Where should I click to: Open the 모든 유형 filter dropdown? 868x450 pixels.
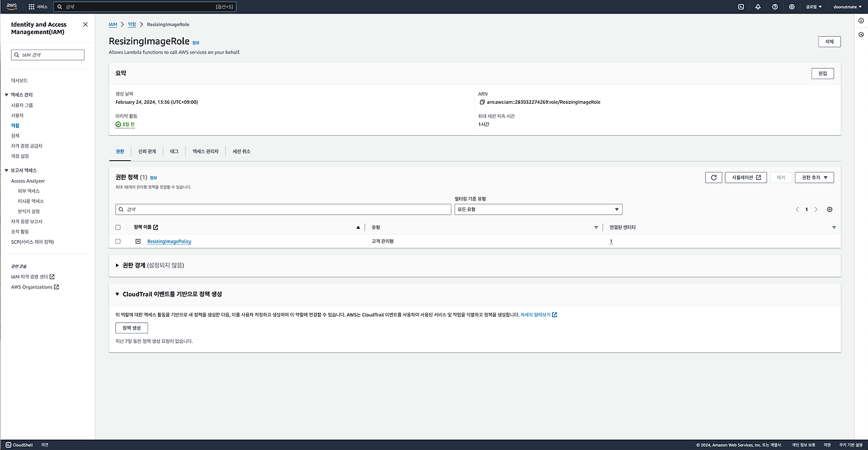(x=538, y=210)
